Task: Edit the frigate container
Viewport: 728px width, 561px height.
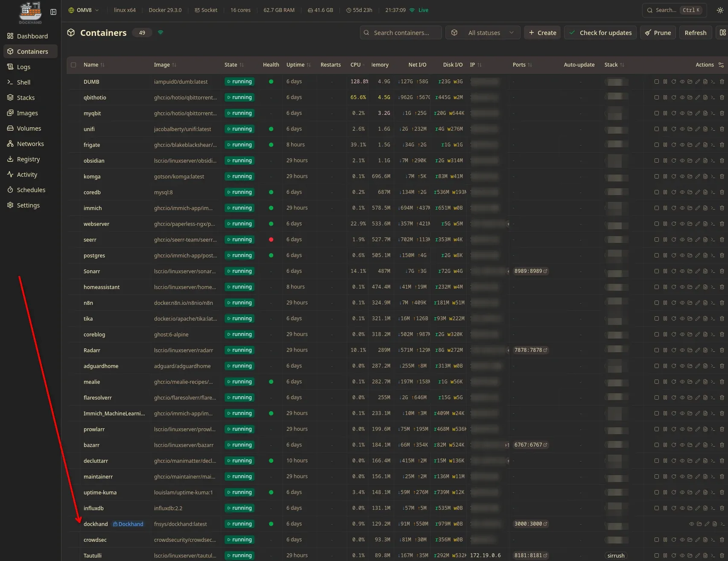Action: click(698, 145)
